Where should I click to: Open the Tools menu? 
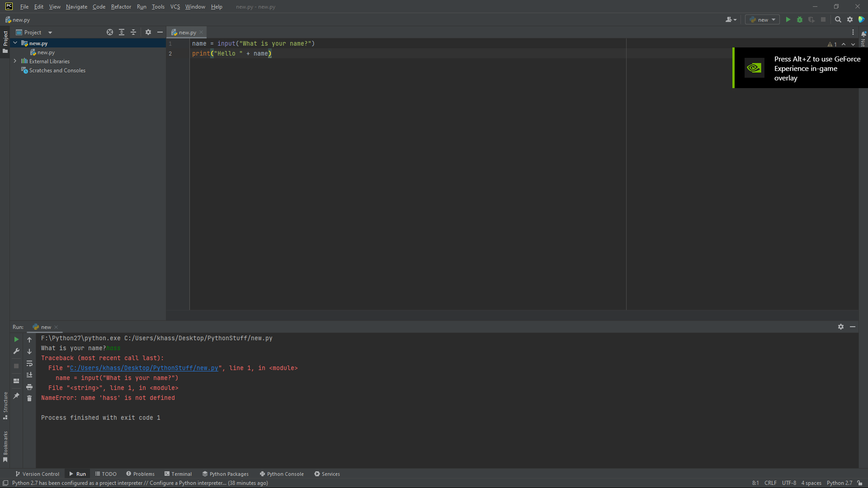[x=158, y=7]
